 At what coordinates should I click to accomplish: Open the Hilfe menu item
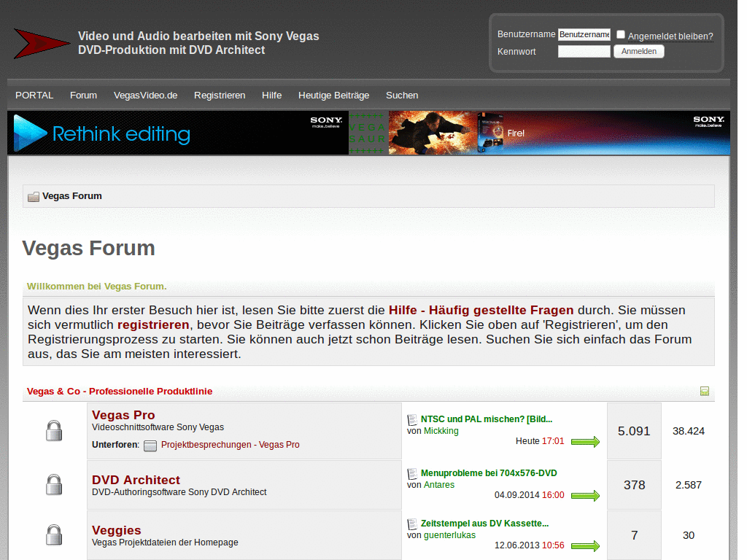click(271, 96)
